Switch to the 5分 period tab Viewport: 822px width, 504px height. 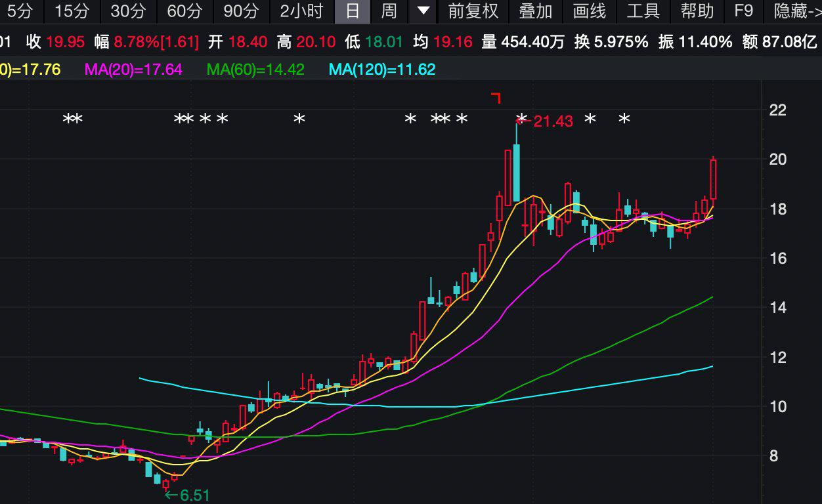[x=19, y=11]
